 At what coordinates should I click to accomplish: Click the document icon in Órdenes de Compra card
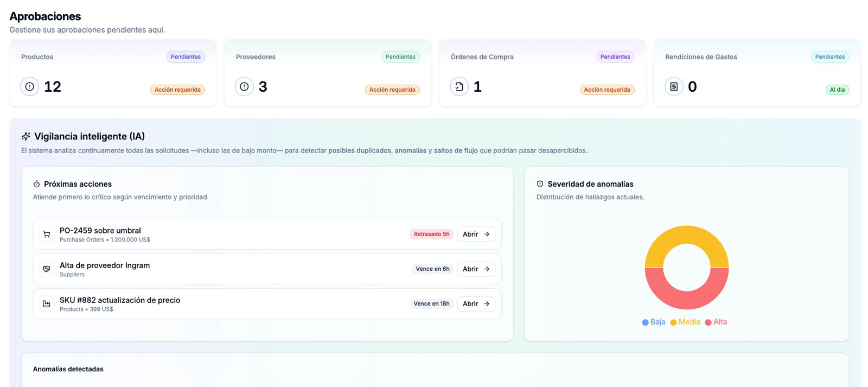coord(459,86)
